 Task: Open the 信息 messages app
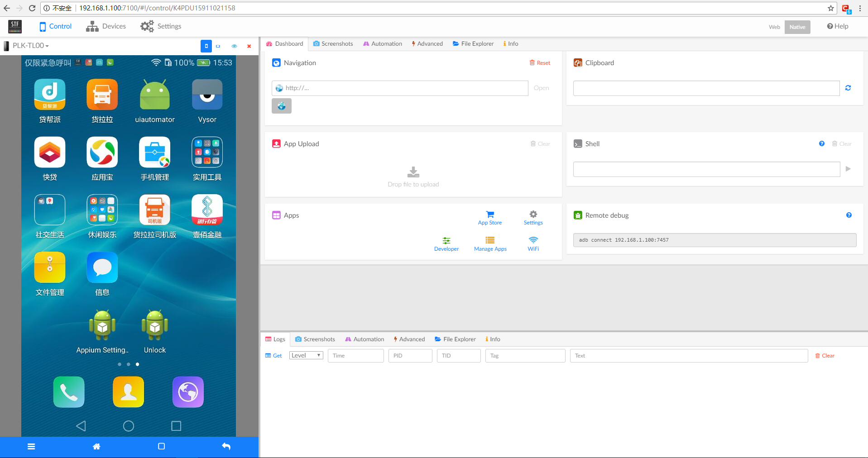[102, 267]
